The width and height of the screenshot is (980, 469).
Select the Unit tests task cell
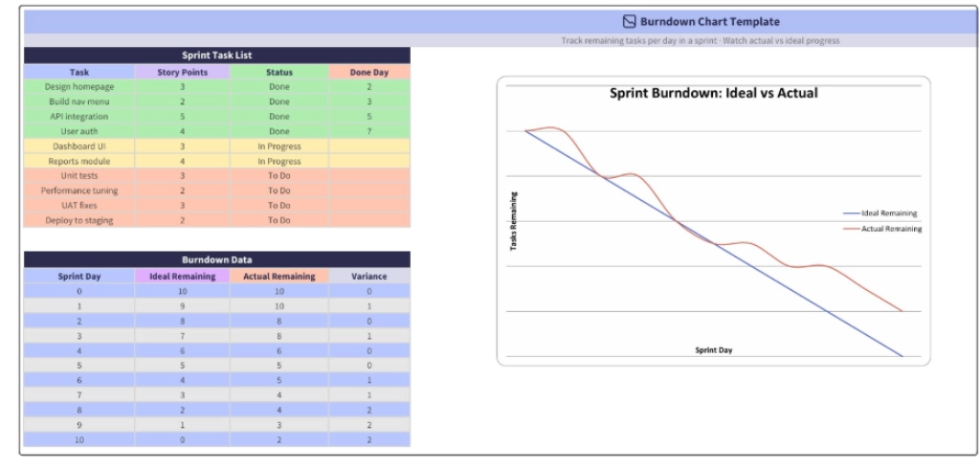click(x=79, y=176)
